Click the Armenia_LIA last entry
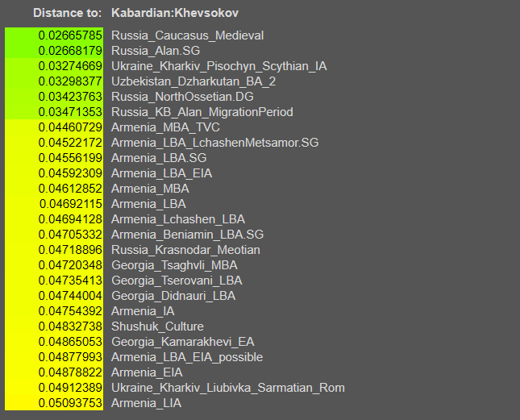This screenshot has width=520, height=420. (x=146, y=403)
